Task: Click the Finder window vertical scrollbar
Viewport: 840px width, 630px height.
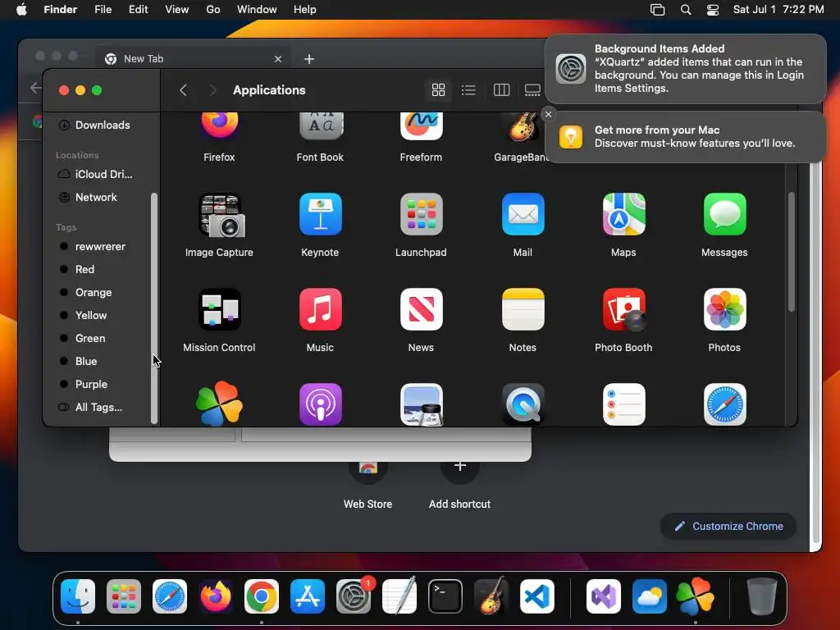Action: [x=792, y=252]
